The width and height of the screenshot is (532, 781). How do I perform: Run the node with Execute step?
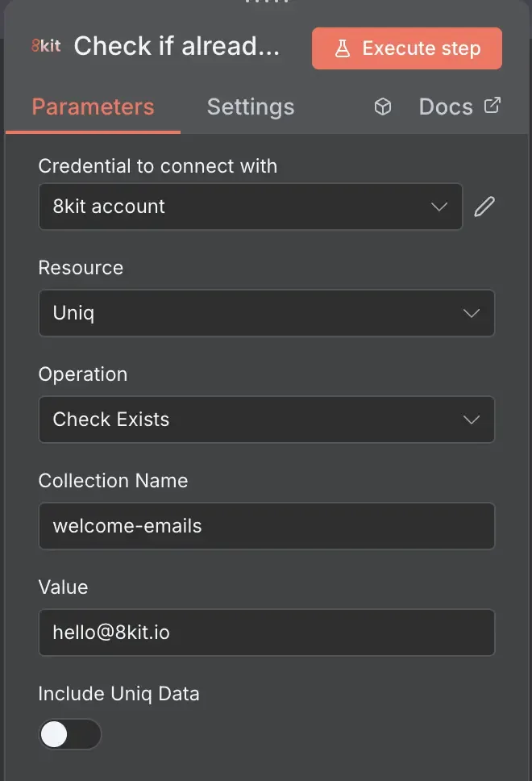(x=407, y=48)
